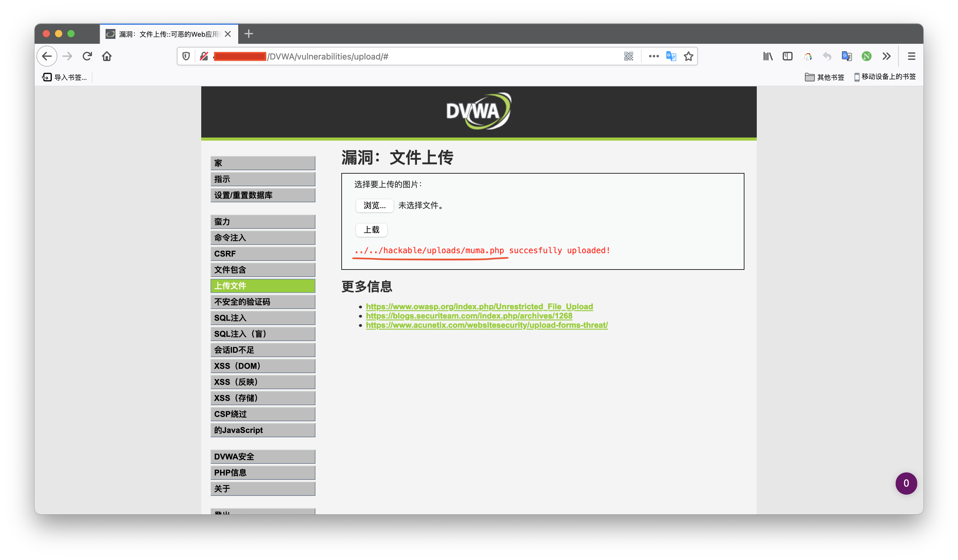The image size is (958, 560).
Task: Click the 上载 upload button
Action: (371, 230)
